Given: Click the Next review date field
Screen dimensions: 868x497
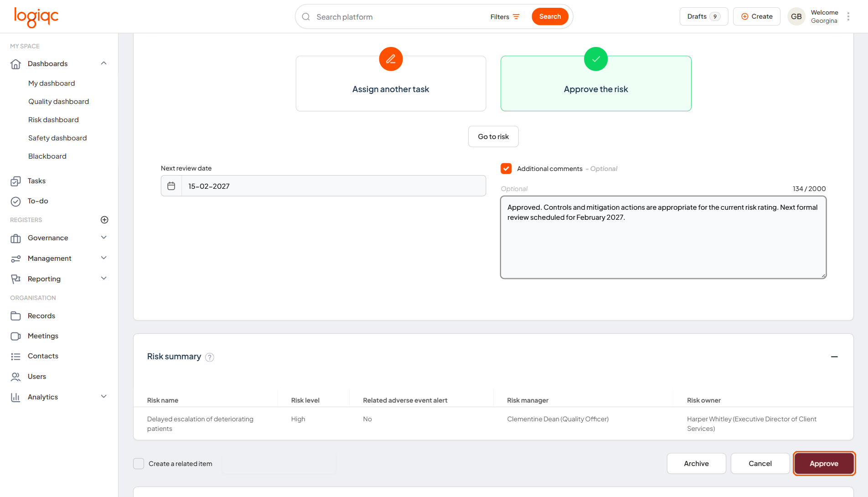Looking at the screenshot, I should pos(323,186).
